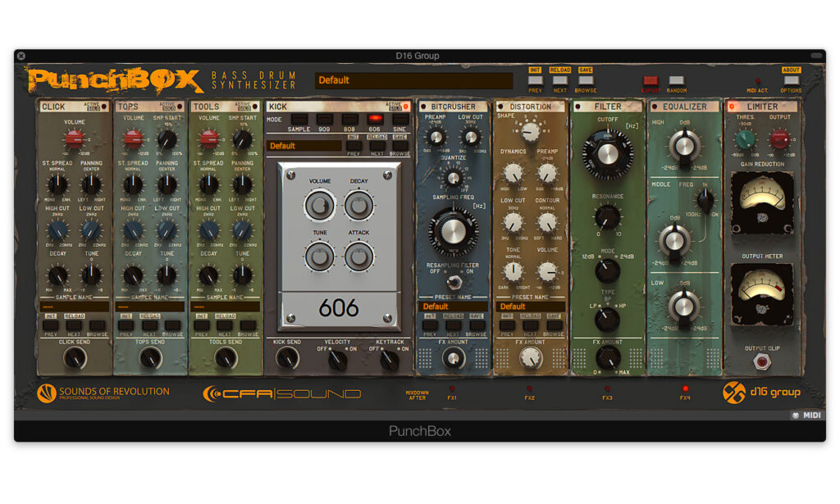Viewport: 840px width, 504px height.
Task: Click the Bitcrusher Prev button
Action: tap(430, 325)
